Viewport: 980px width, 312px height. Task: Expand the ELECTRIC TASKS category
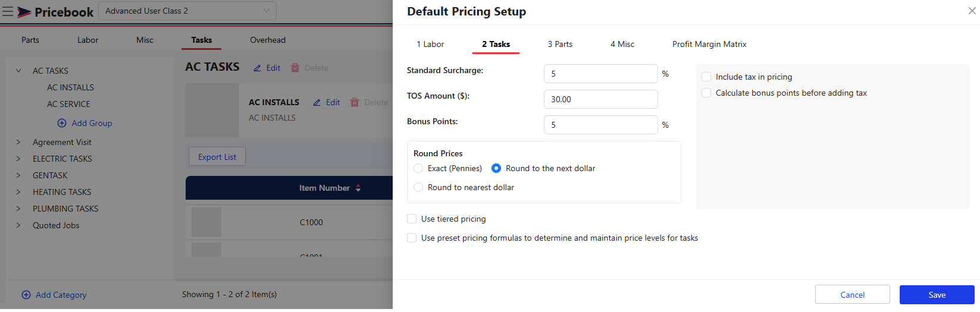point(18,159)
